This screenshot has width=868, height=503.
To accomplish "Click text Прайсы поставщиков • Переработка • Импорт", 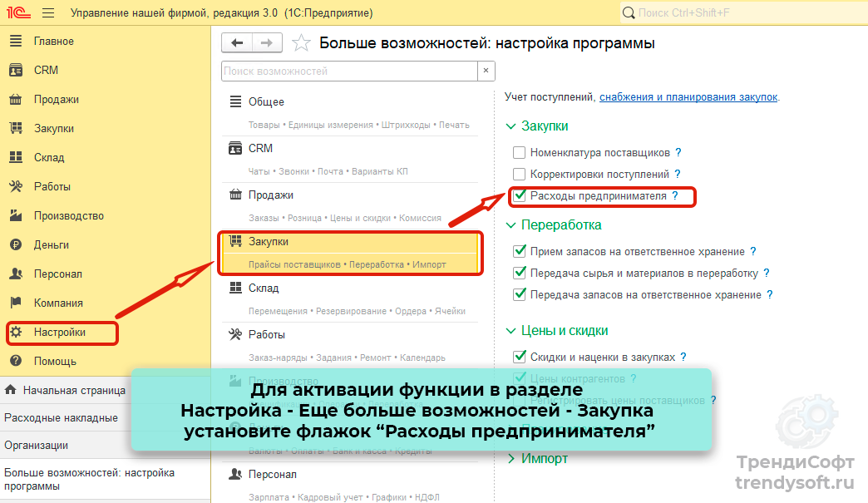I will click(x=347, y=264).
